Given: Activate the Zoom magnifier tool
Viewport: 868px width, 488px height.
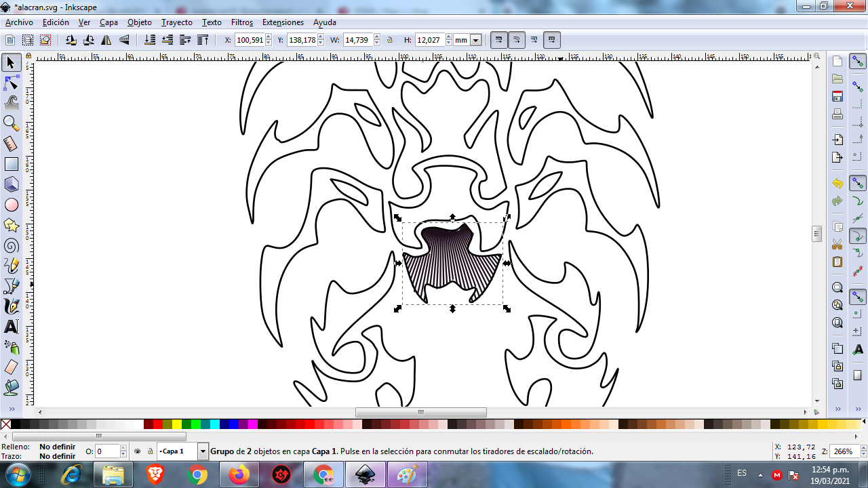Looking at the screenshot, I should [11, 123].
